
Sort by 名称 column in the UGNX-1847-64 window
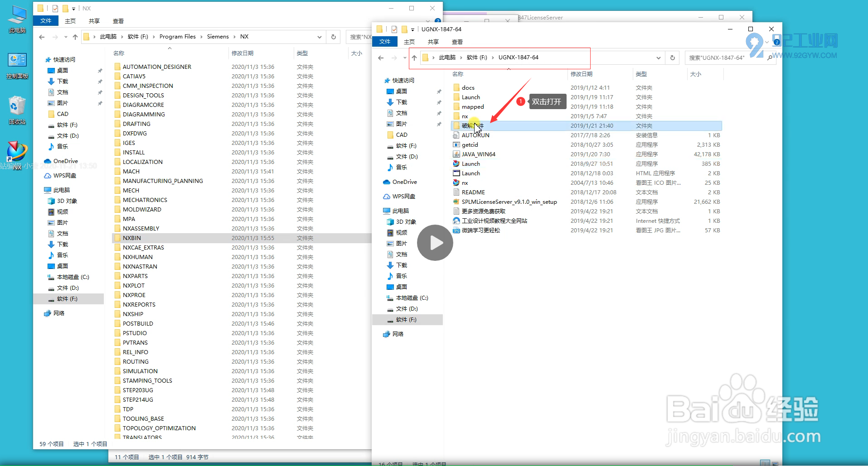458,74
